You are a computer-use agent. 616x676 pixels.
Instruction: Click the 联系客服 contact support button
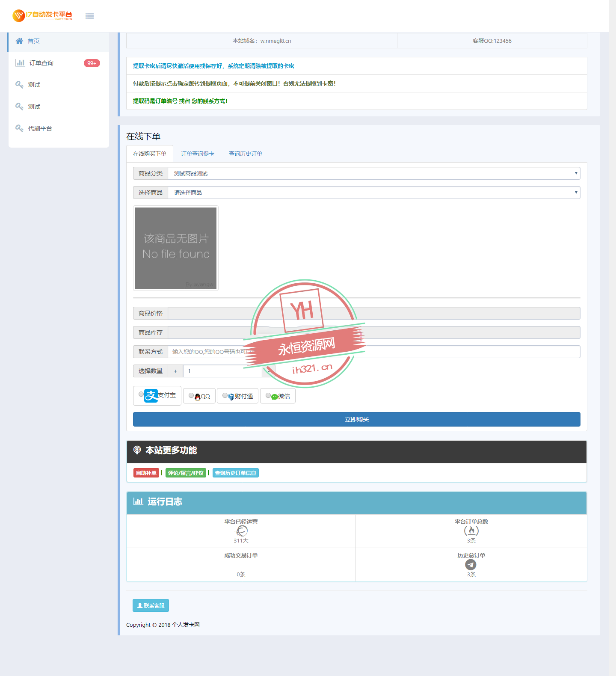click(x=151, y=605)
